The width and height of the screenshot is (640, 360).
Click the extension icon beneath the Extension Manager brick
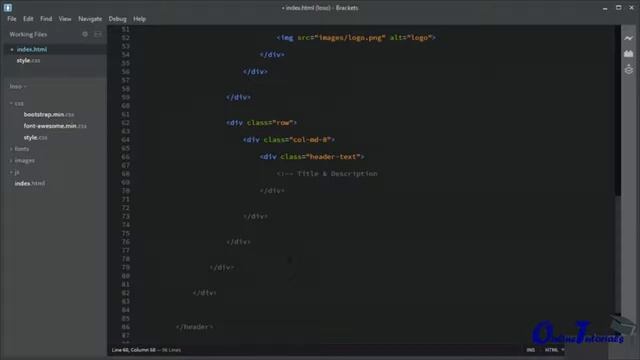629,70
